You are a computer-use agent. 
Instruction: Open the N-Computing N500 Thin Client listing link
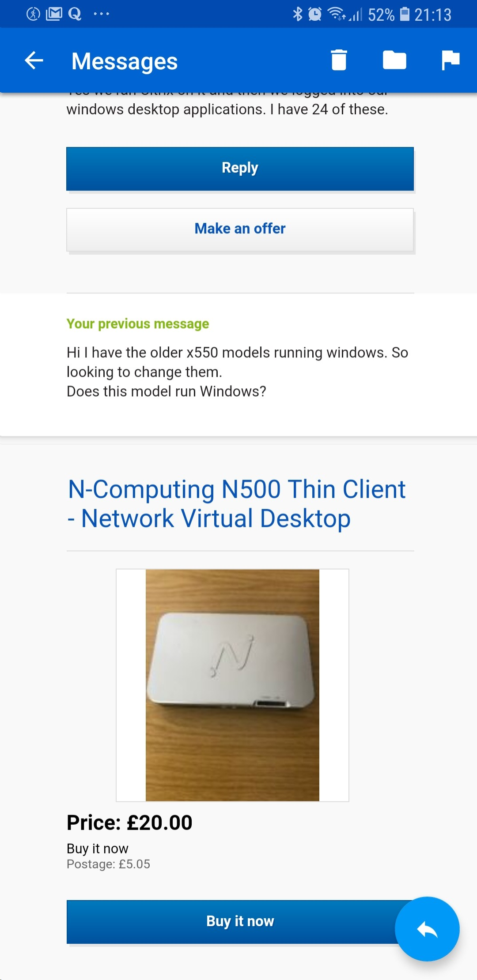point(236,503)
